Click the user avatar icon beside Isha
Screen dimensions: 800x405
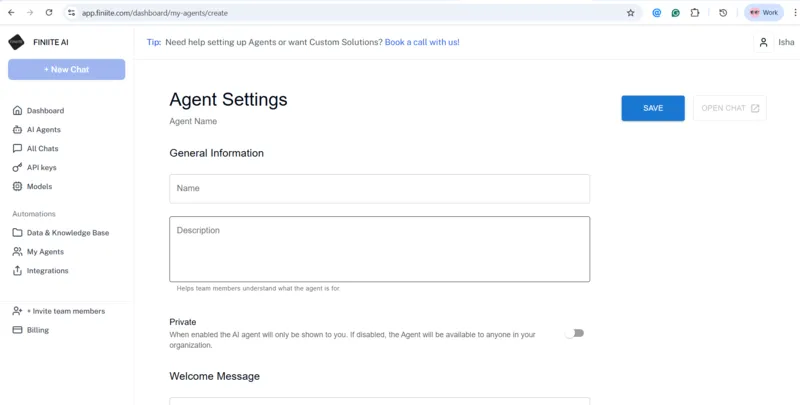[x=763, y=42]
